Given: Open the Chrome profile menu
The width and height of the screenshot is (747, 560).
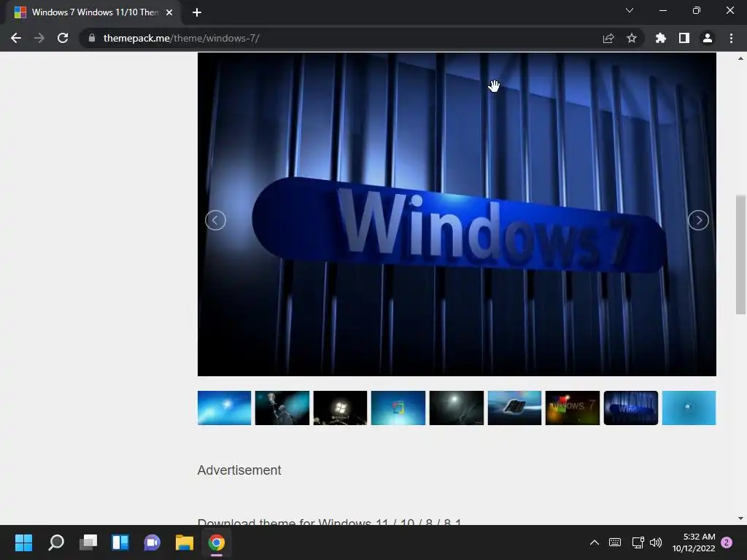Looking at the screenshot, I should pos(708,38).
